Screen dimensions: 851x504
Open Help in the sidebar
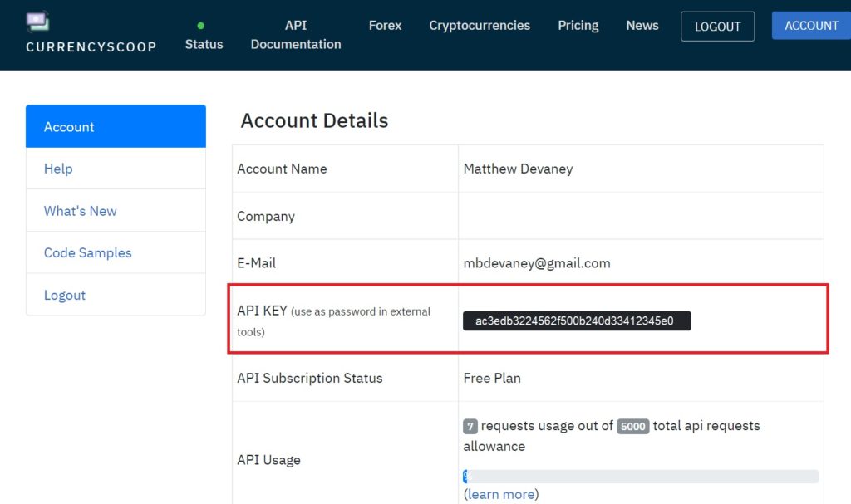[x=116, y=169]
